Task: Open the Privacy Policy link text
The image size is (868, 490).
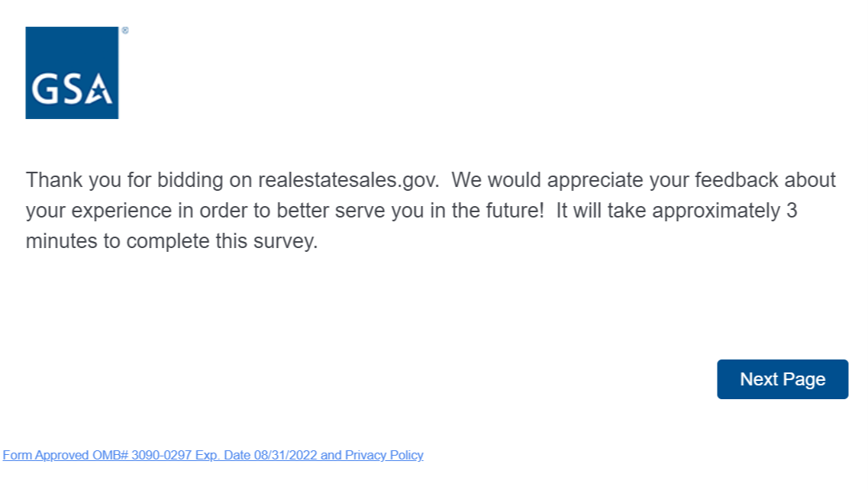Action: [384, 455]
